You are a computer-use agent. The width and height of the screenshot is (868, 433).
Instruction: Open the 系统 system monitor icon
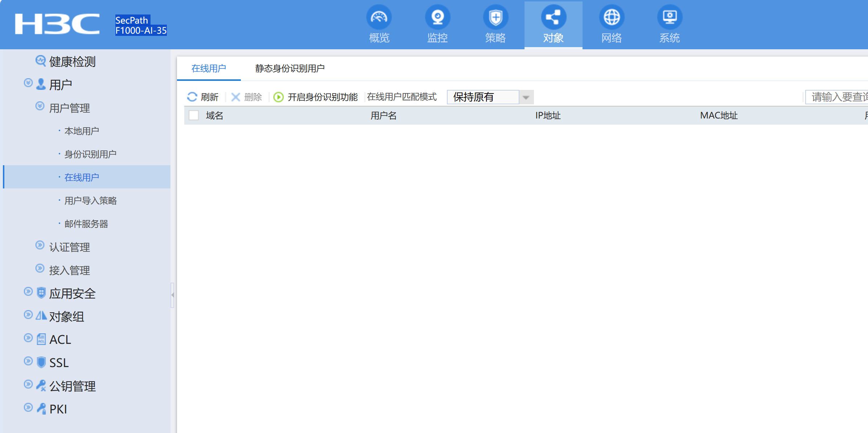[669, 17]
